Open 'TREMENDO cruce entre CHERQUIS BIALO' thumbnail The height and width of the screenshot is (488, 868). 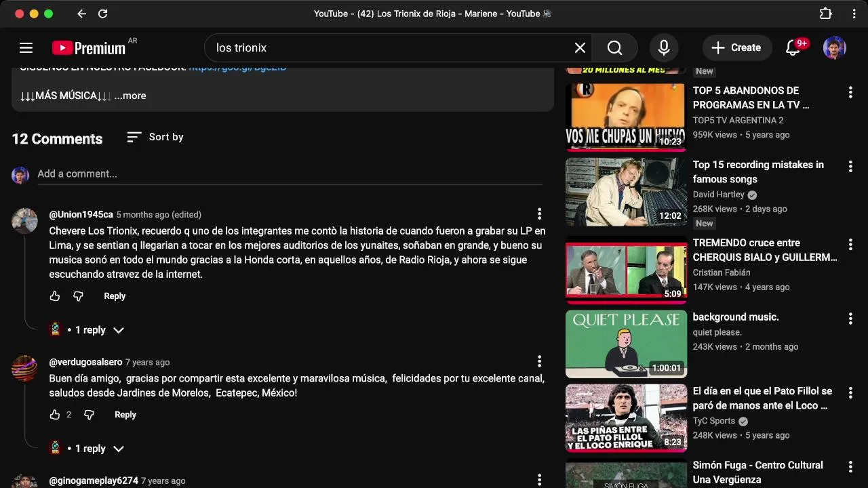[x=626, y=269]
